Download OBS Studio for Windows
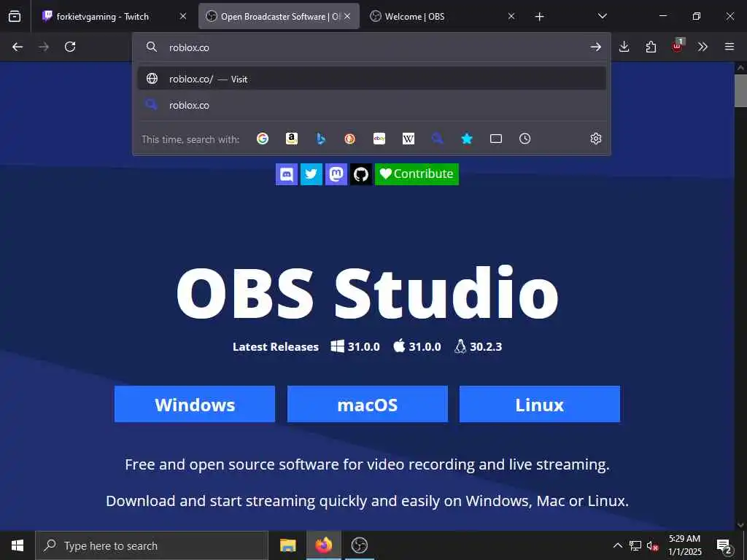 pos(195,404)
